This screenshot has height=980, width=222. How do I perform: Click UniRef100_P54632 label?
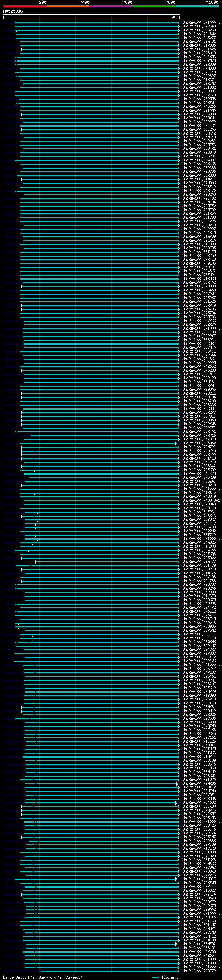click(199, 802)
